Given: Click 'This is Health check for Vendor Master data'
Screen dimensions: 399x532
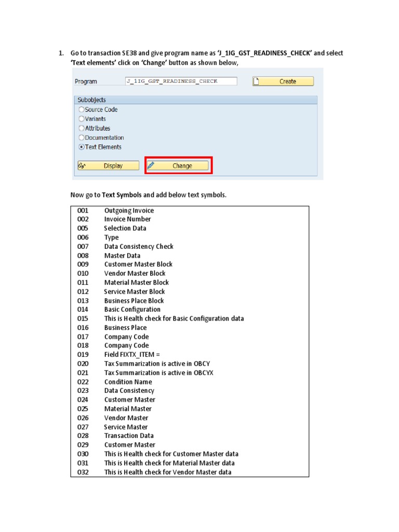Looking at the screenshot, I should point(168,472).
